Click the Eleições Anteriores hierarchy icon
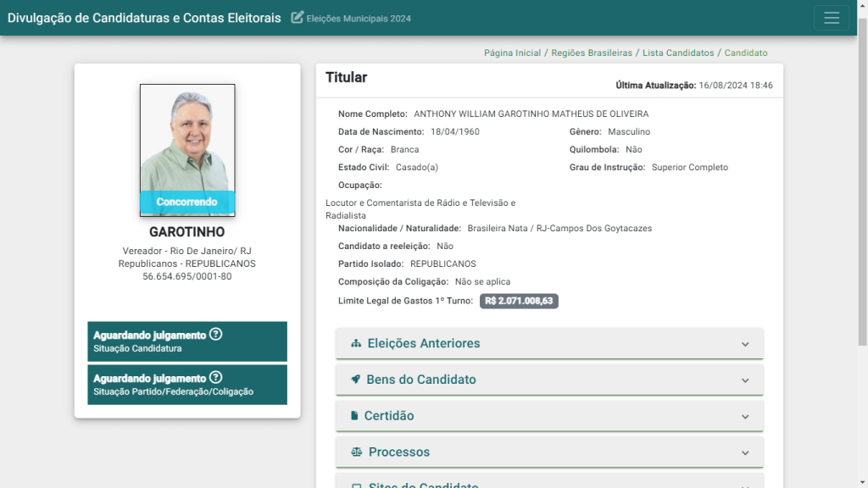 pyautogui.click(x=356, y=344)
